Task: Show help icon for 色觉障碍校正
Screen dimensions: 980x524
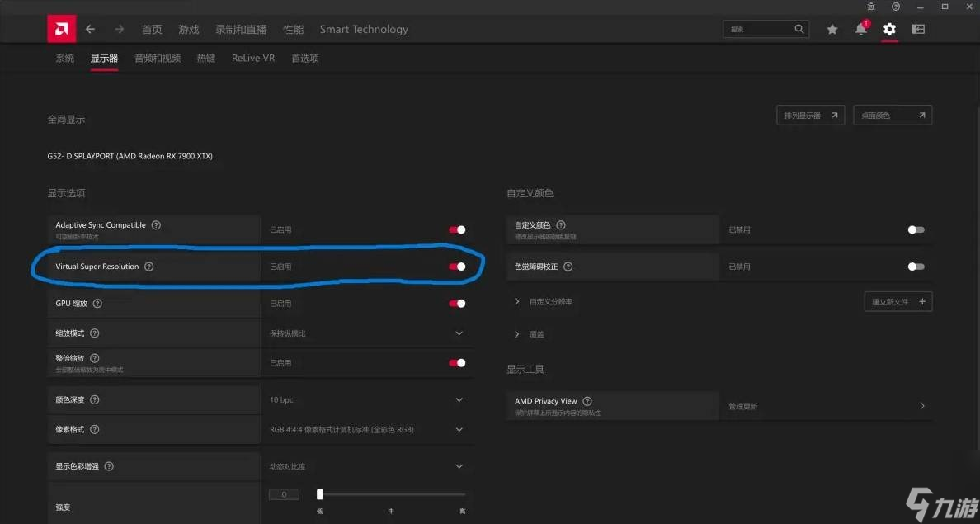Action: [568, 267]
